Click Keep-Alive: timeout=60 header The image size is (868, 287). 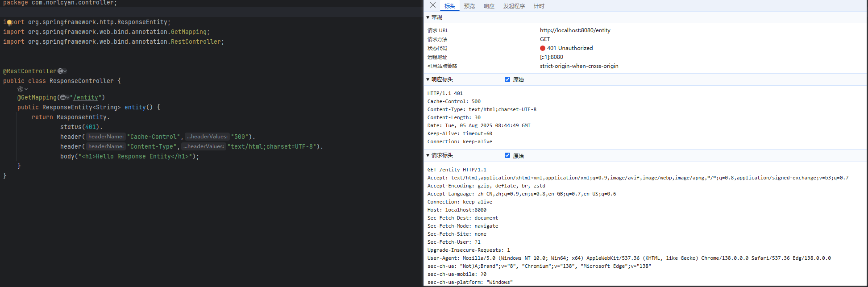click(460, 133)
